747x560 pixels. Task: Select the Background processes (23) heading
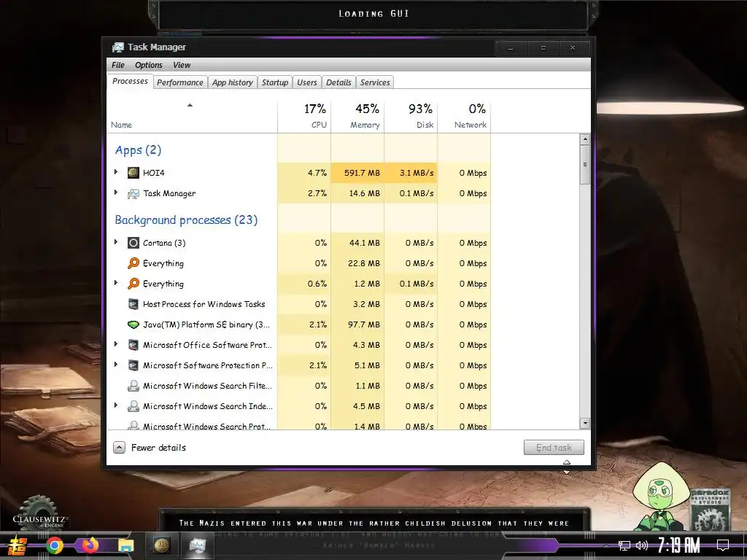186,220
